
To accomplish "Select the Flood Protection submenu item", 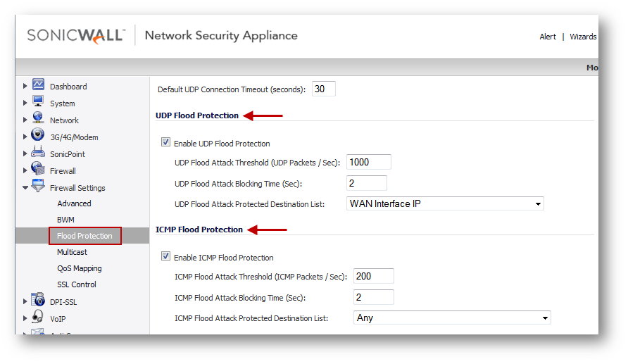I will [x=84, y=236].
